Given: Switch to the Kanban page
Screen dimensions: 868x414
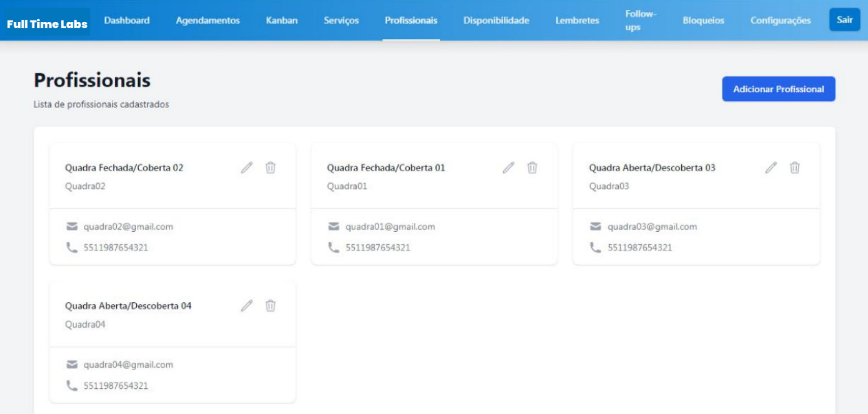Looking at the screenshot, I should click(281, 20).
